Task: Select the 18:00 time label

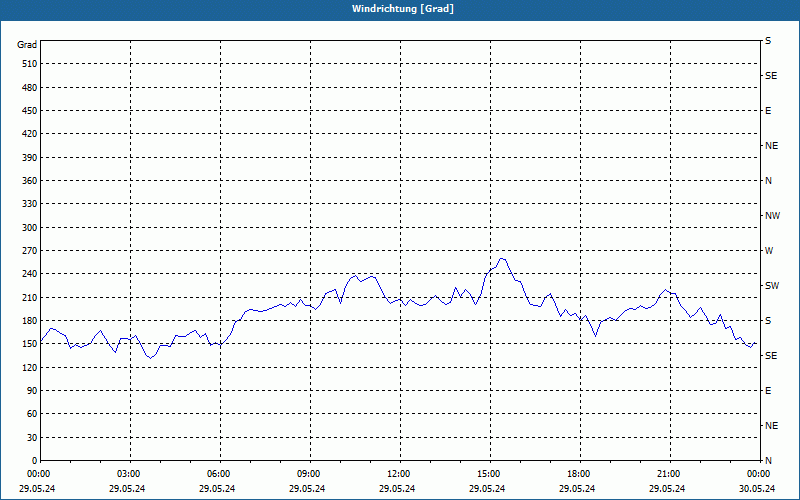Action: tap(579, 473)
